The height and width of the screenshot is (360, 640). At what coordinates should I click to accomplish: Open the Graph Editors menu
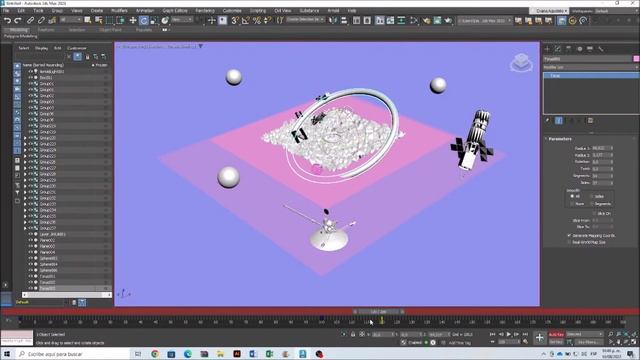[x=175, y=11]
